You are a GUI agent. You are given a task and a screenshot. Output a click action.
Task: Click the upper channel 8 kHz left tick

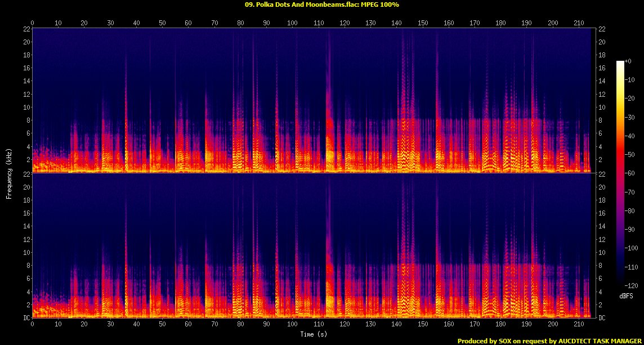[x=27, y=120]
